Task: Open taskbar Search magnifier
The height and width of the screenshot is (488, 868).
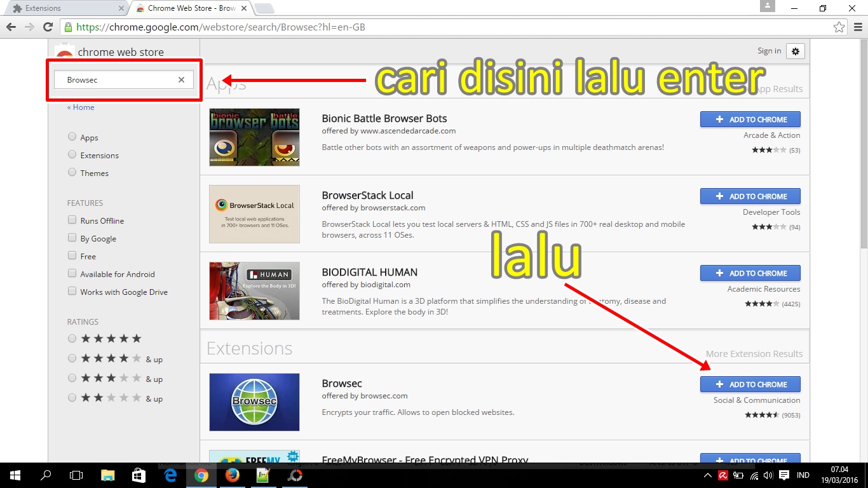Action: tap(46, 475)
